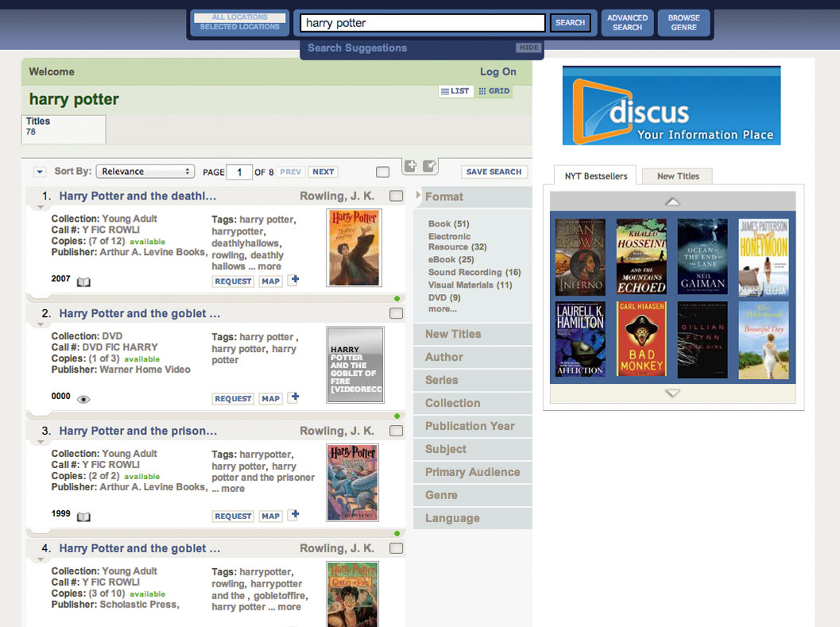Hide the Search Suggestions panel
This screenshot has height=627, width=840.
point(528,48)
